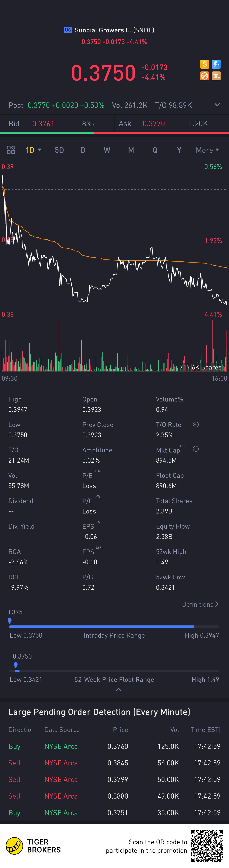Switch chart to Y yearly tab

tap(179, 150)
